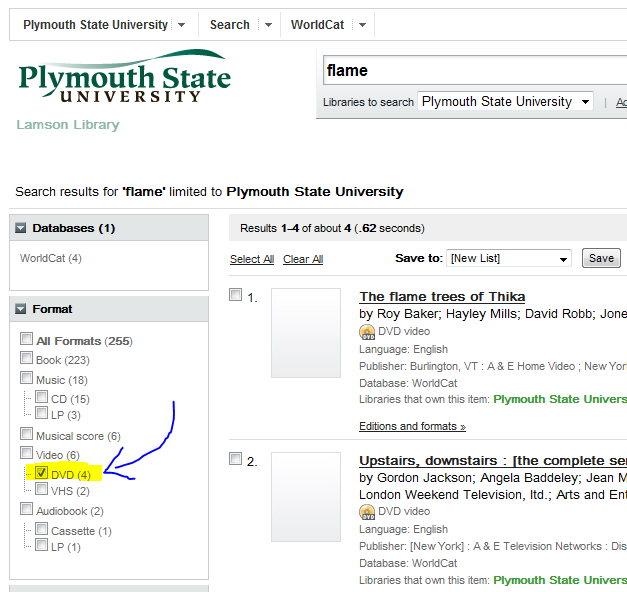
Task: Open Upstairs, downstairs title link
Action: pos(493,461)
